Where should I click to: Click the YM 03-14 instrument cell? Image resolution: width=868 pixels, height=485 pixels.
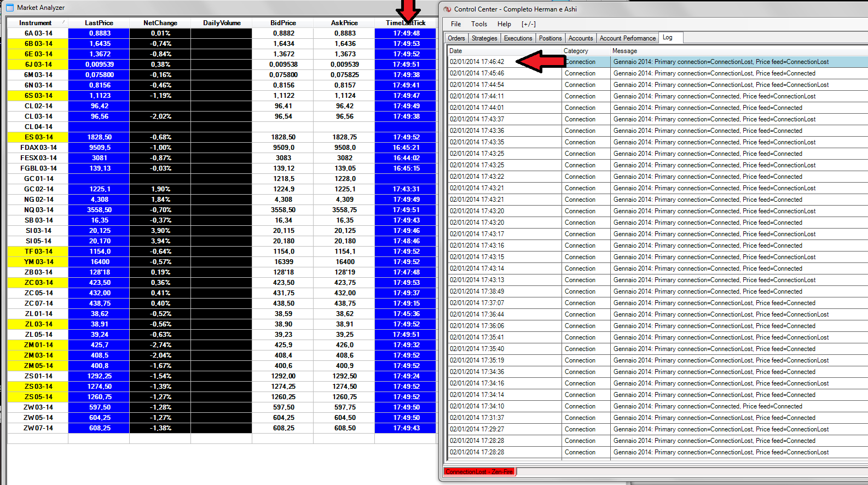click(x=38, y=262)
